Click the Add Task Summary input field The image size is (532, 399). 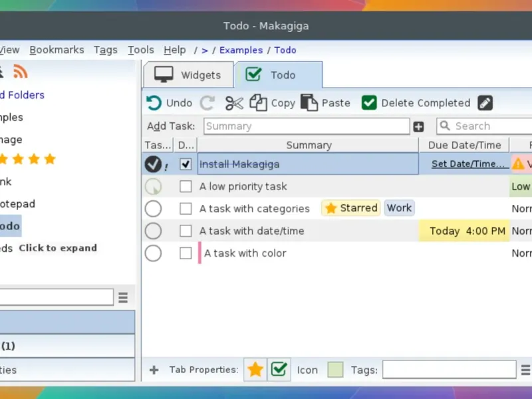click(x=307, y=126)
